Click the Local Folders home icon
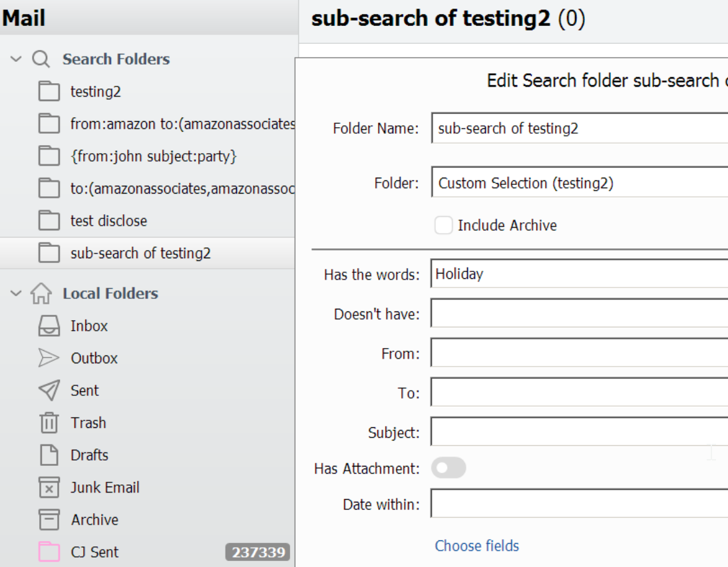728x567 pixels. [x=41, y=293]
